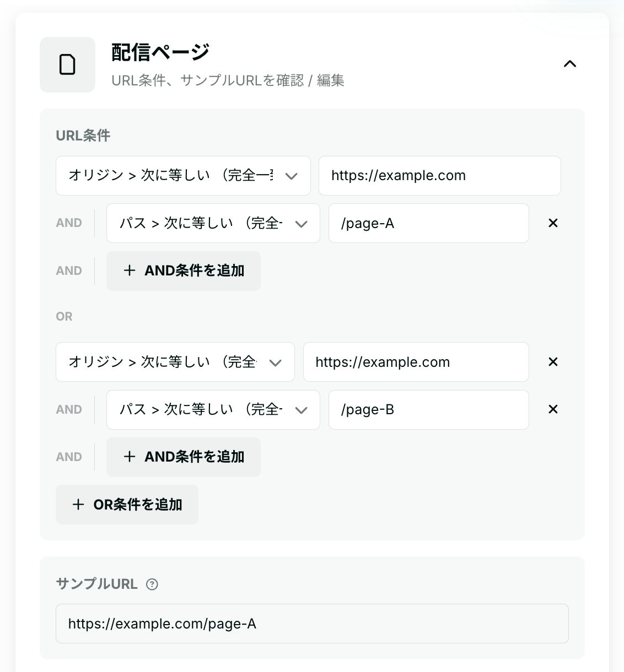Screen dimensions: 624x672
Task: Click the plus icon inside OR条件を追加
Action: pos(78,505)
